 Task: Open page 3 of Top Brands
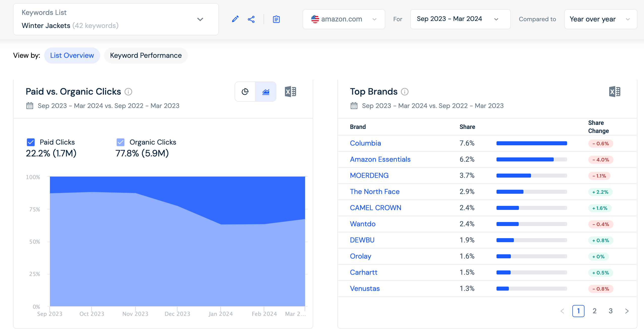click(x=611, y=311)
